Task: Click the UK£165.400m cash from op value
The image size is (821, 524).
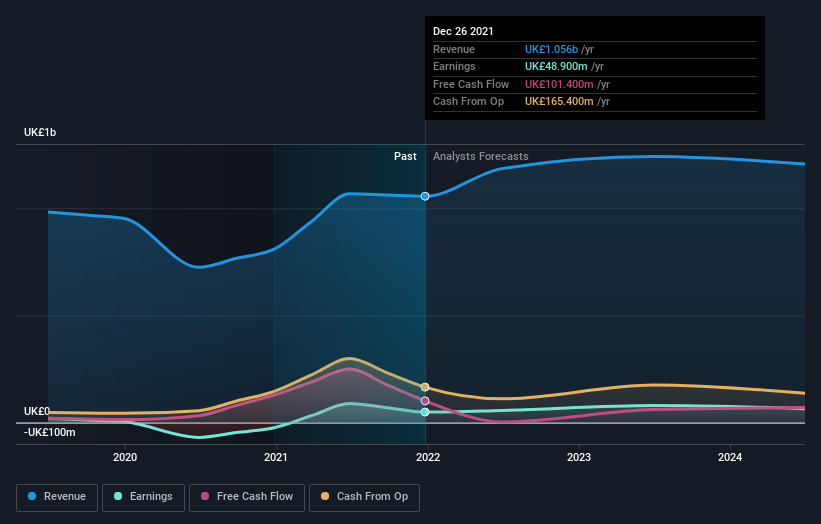Action: (559, 102)
